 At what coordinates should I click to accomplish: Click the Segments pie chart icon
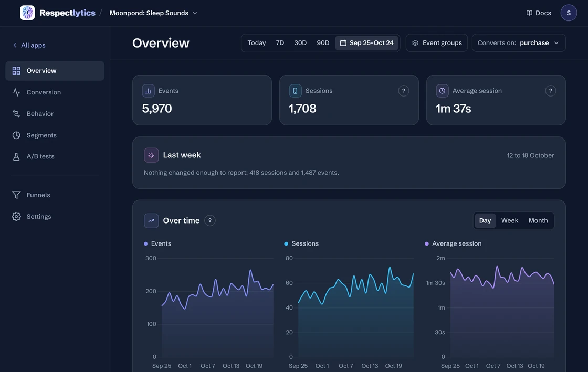pyautogui.click(x=16, y=135)
